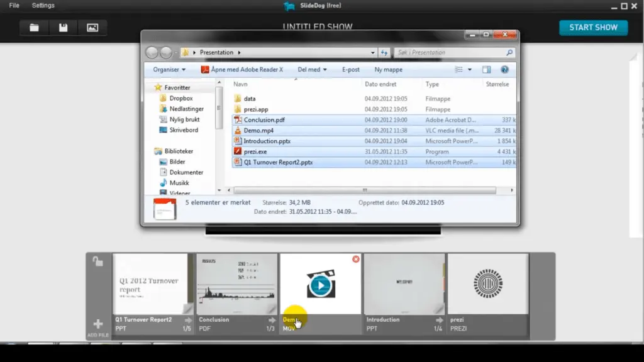Select Biblioteker in navigation pane

[179, 151]
